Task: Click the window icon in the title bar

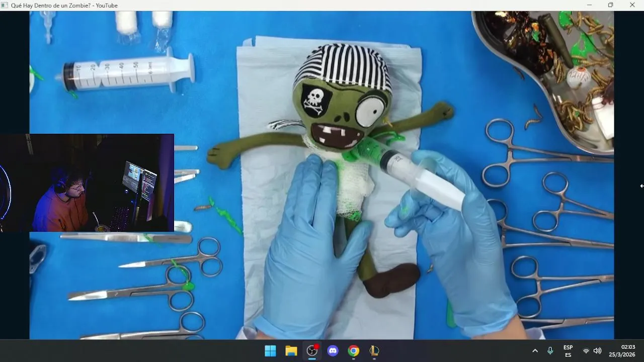Action: coord(5,5)
